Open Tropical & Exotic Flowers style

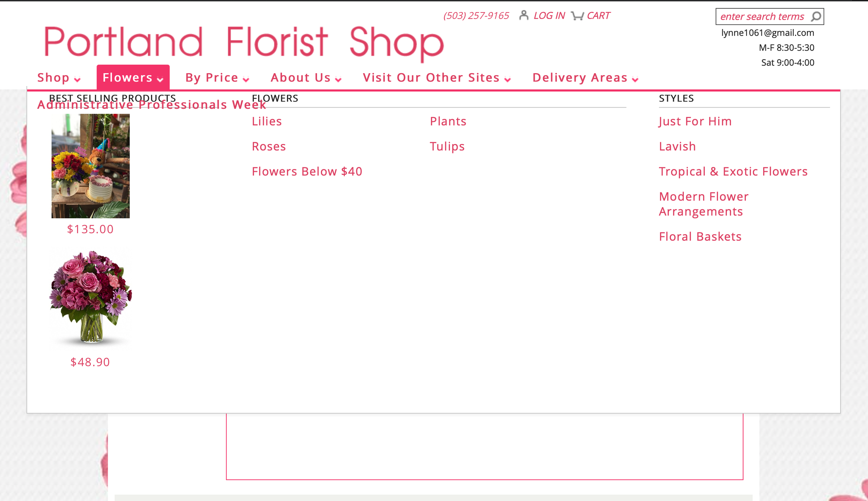[733, 171]
